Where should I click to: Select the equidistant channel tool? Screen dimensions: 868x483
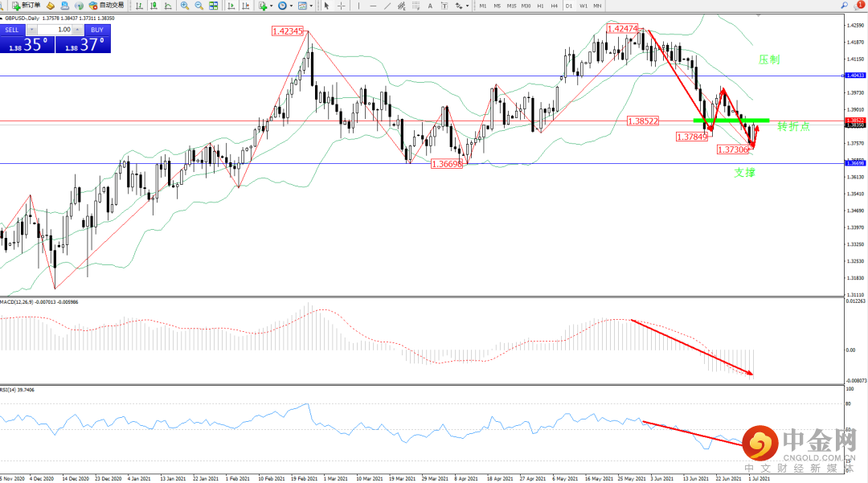(401, 6)
